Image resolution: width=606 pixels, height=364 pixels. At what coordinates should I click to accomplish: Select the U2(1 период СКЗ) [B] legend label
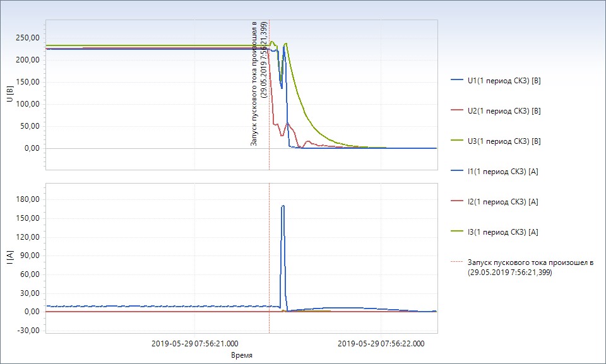click(x=504, y=110)
